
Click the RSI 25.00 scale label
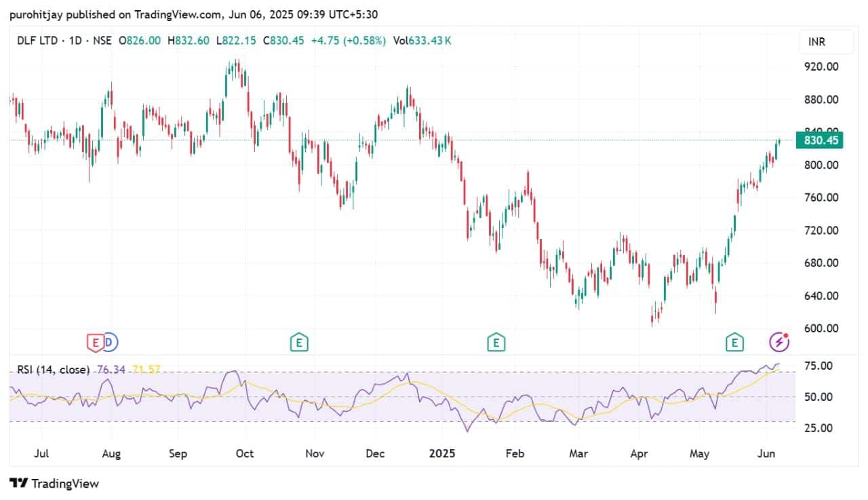pos(818,428)
